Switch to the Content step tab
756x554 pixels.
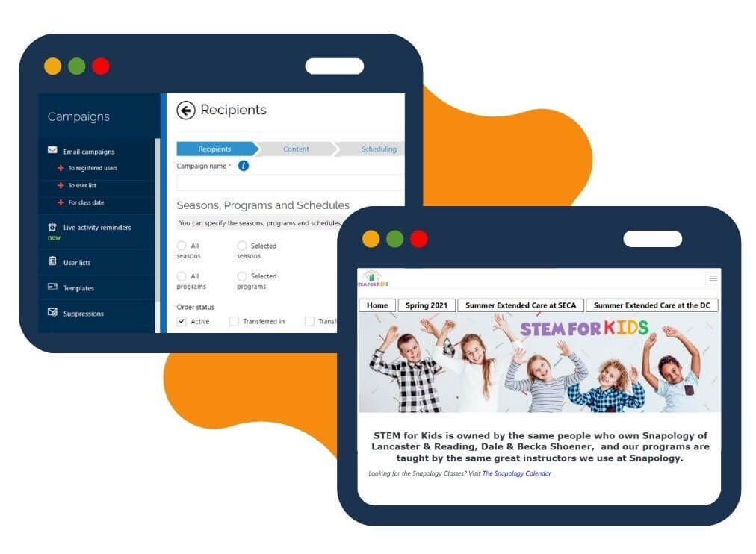tap(296, 149)
